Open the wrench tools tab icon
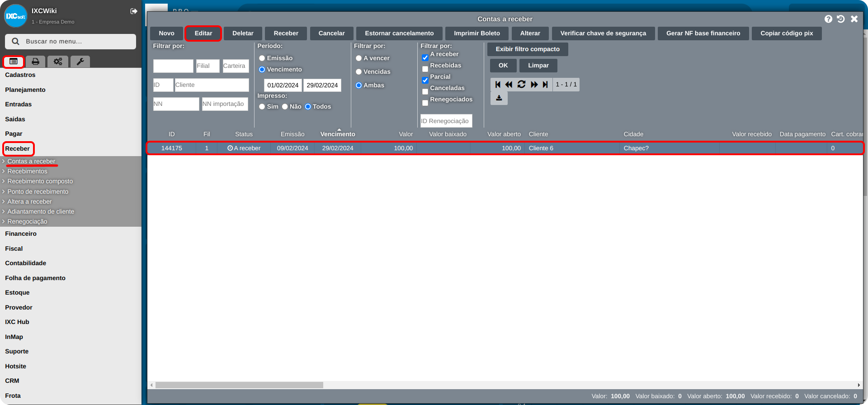Viewport: 868px width, 405px height. click(80, 62)
